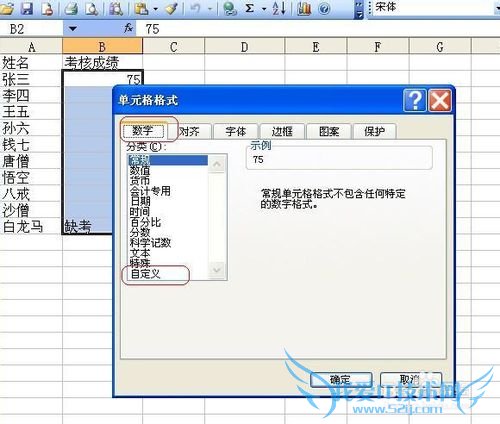500x424 pixels.
Task: Open the Name Box dropdown arrow
Action: [x=72, y=29]
